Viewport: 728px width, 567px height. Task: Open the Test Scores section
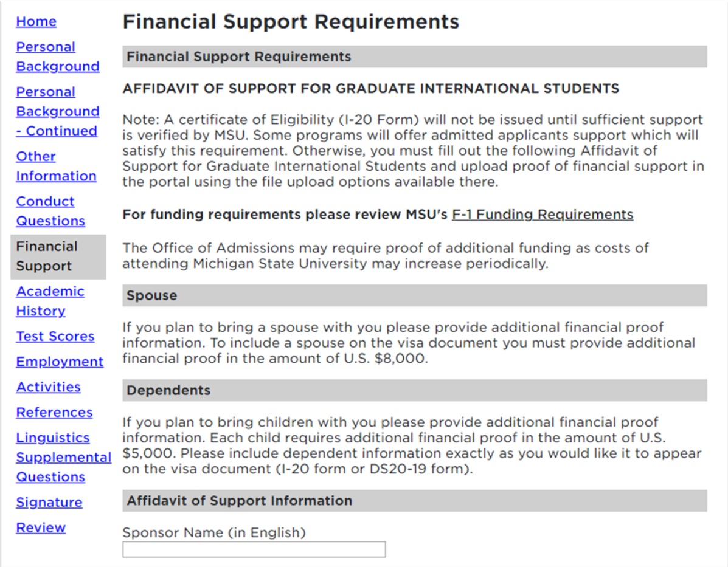click(x=55, y=336)
